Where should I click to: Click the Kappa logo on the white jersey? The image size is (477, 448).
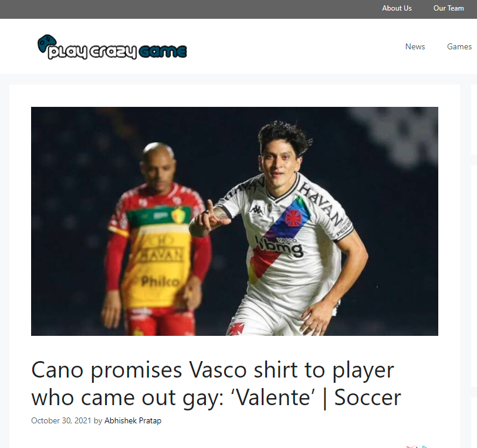point(257,209)
